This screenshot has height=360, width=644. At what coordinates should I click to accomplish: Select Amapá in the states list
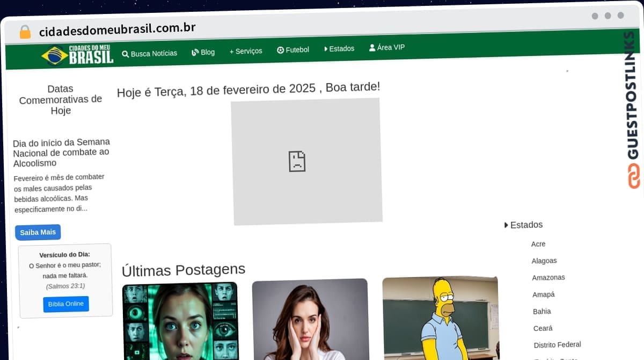point(544,294)
